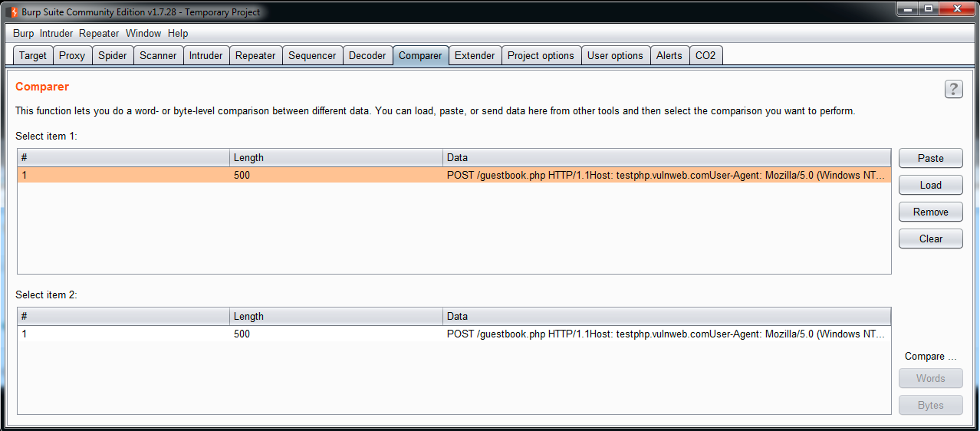Open the Help menu

[x=178, y=34]
